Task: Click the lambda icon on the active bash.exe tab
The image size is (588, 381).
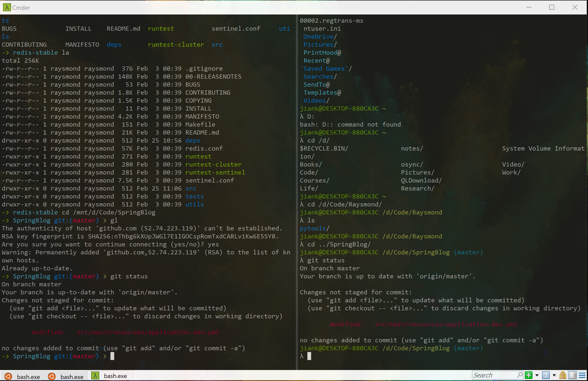Action: coord(95,376)
